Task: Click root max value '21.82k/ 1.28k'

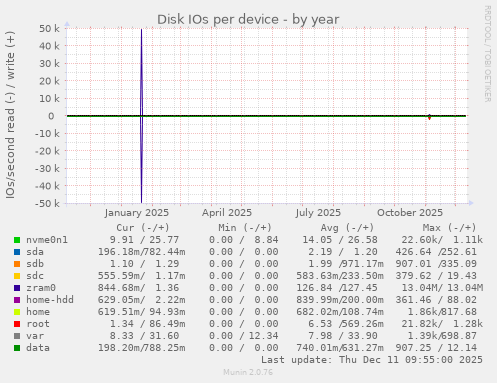Action: [x=442, y=324]
